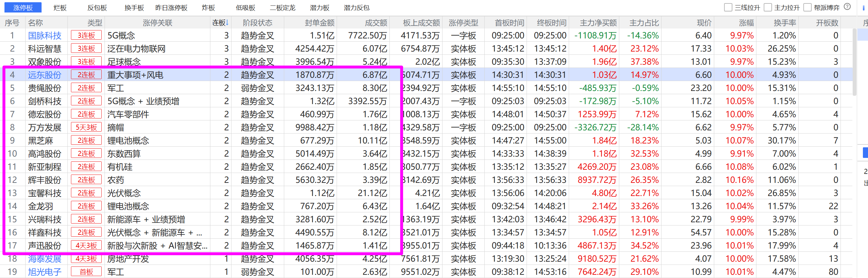Click the 2连板 tag for 远东股份
Screen dimensions: 868x278
tap(86, 75)
